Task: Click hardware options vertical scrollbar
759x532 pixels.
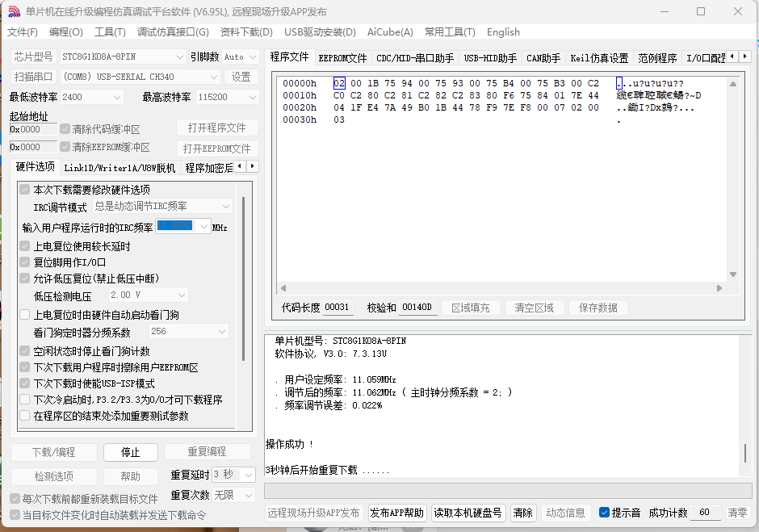Action: pyautogui.click(x=243, y=279)
